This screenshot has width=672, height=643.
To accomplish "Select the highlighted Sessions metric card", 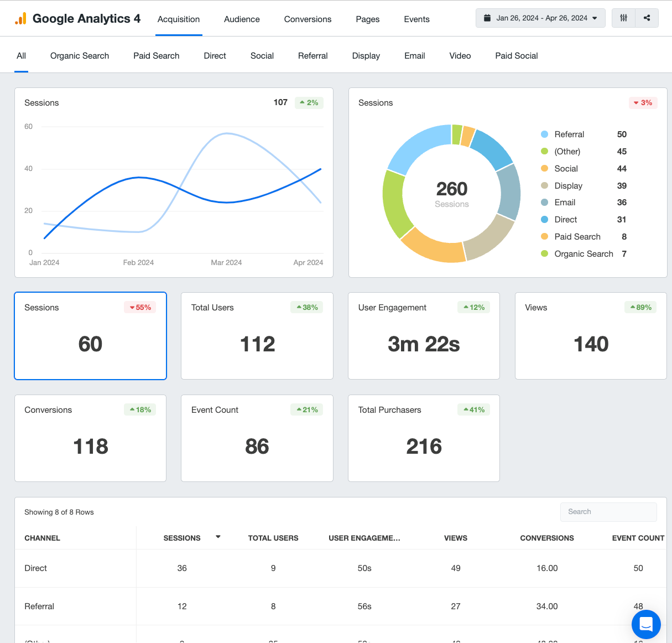I will point(90,335).
